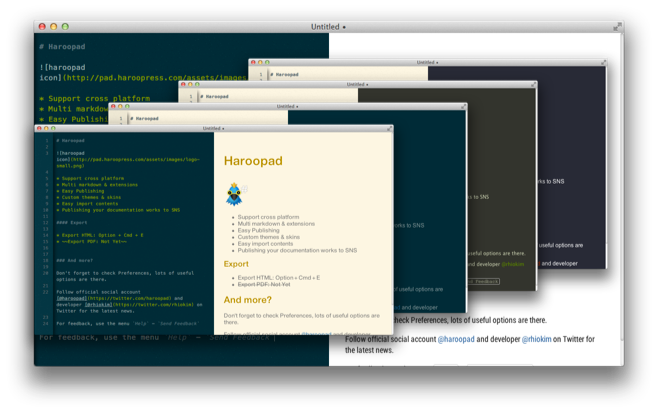Click the Export heading in cream preview

[236, 264]
